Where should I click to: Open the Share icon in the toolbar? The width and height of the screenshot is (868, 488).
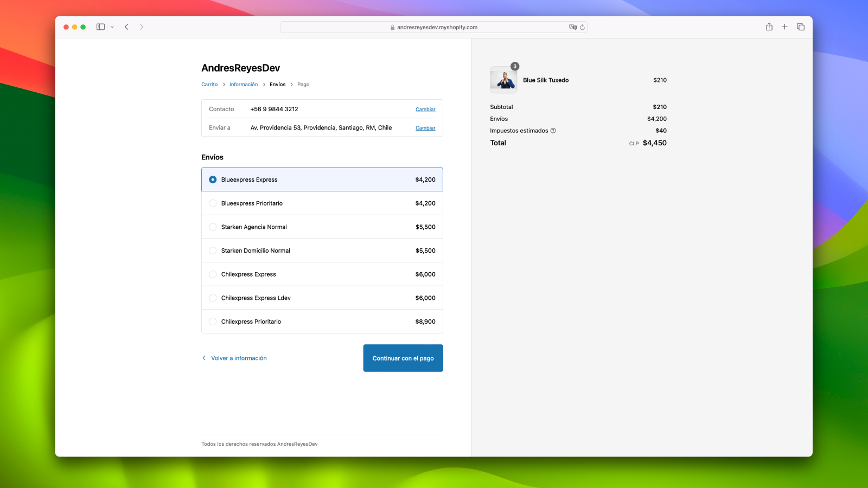769,27
